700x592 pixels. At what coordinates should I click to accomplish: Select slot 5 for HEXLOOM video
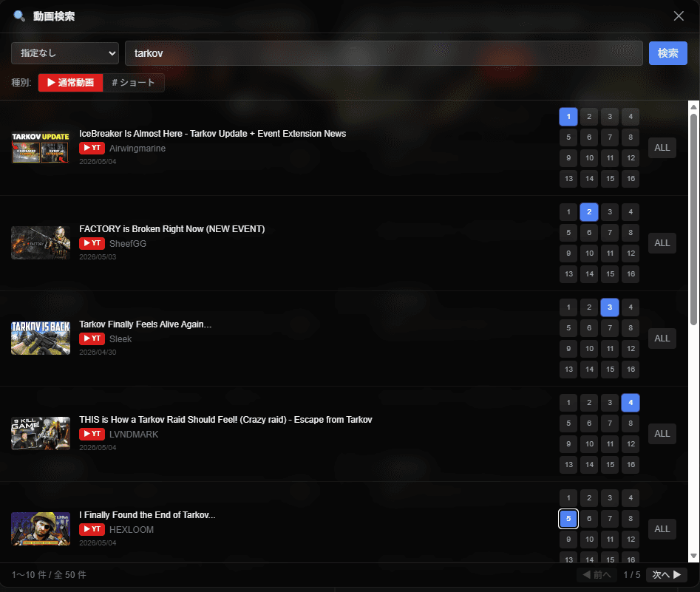click(x=568, y=518)
